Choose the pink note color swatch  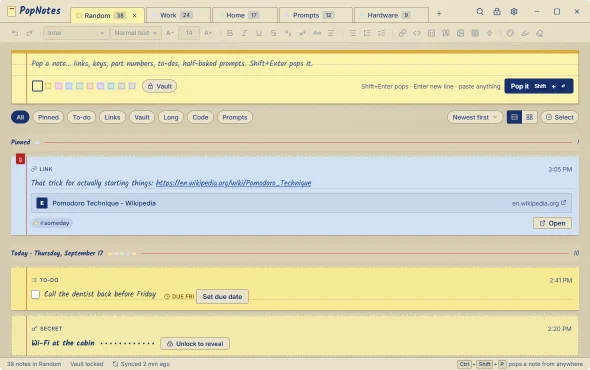58,86
